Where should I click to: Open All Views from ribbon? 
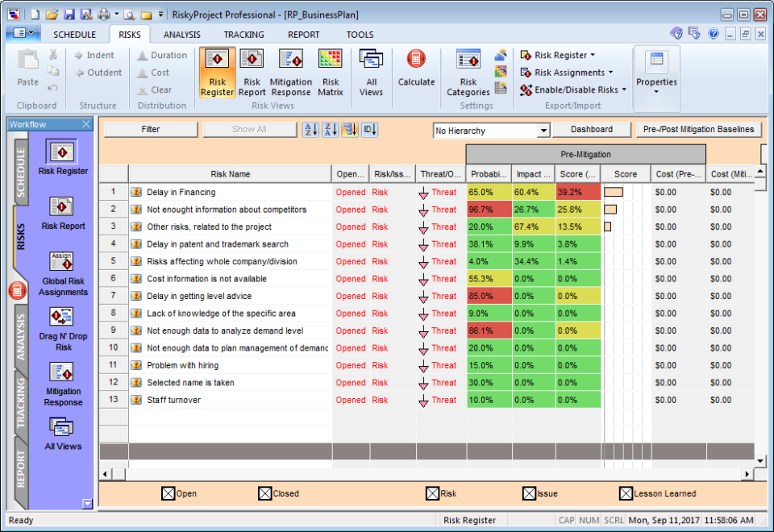pos(371,72)
